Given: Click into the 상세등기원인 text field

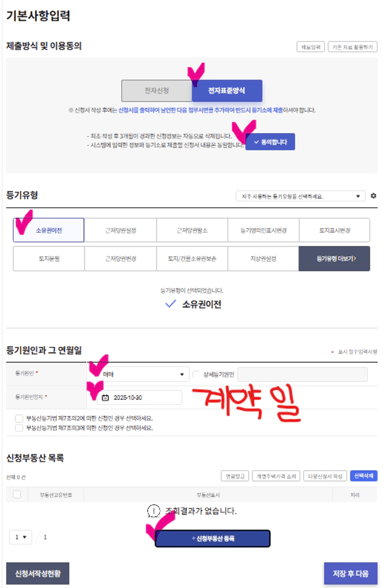Looking at the screenshot, I should pyautogui.click(x=302, y=374).
